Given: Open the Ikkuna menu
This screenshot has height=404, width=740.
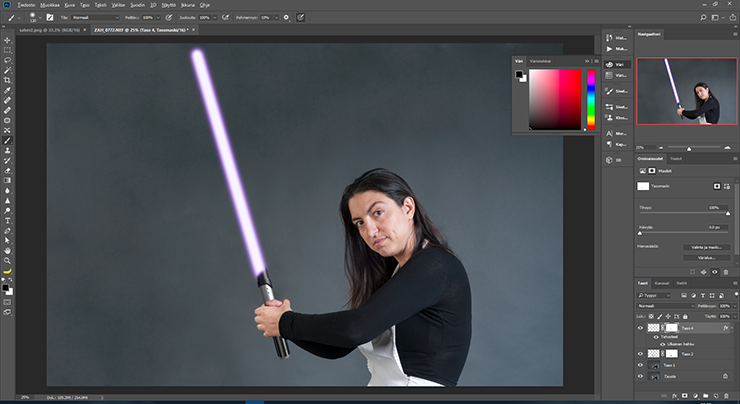Looking at the screenshot, I should 188,5.
